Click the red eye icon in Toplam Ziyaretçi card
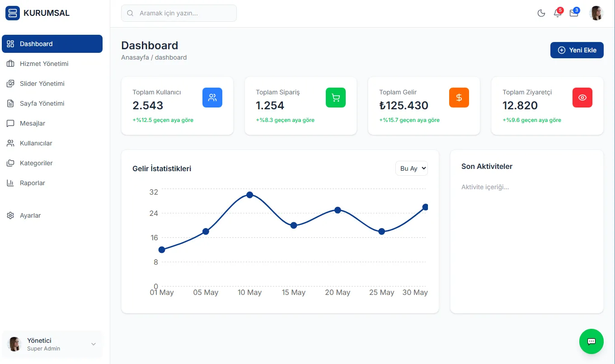Image resolution: width=615 pixels, height=364 pixels. (582, 98)
